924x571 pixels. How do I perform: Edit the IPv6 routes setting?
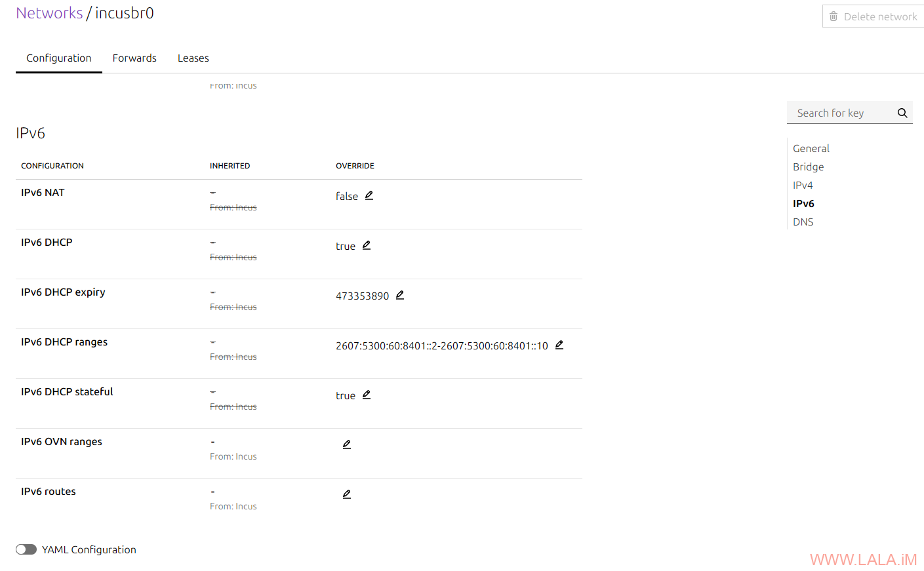pos(347,494)
